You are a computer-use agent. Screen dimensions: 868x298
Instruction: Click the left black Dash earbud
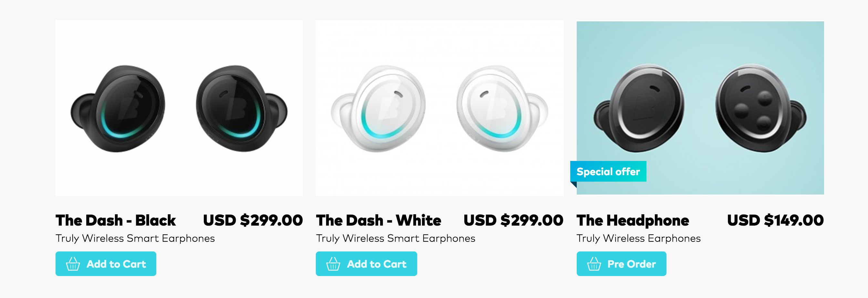pyautogui.click(x=119, y=109)
